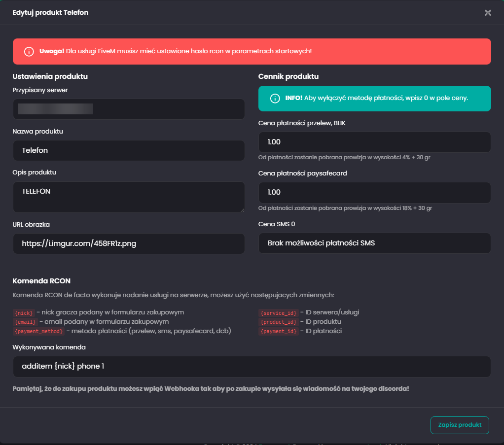
Task: Focus the Wykonywana komenda input
Action: tap(252, 367)
